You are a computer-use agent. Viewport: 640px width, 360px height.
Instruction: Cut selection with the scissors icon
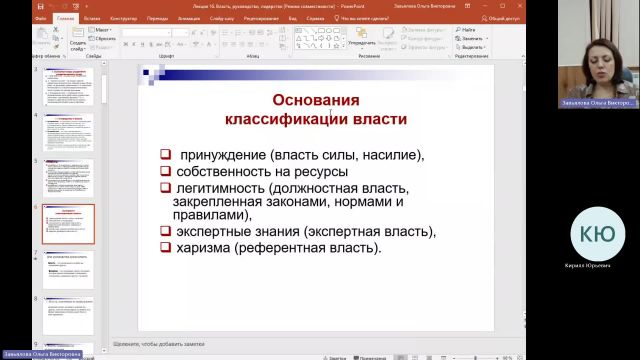[x=56, y=30]
